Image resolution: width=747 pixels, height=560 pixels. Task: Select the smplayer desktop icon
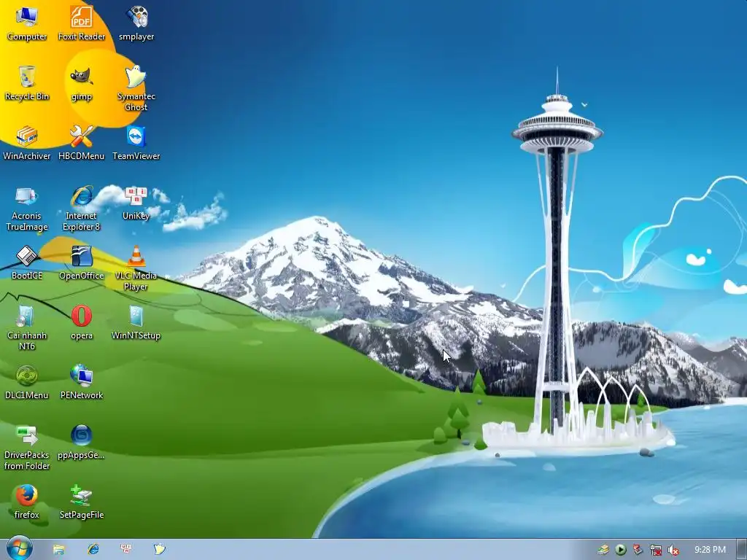point(136,23)
